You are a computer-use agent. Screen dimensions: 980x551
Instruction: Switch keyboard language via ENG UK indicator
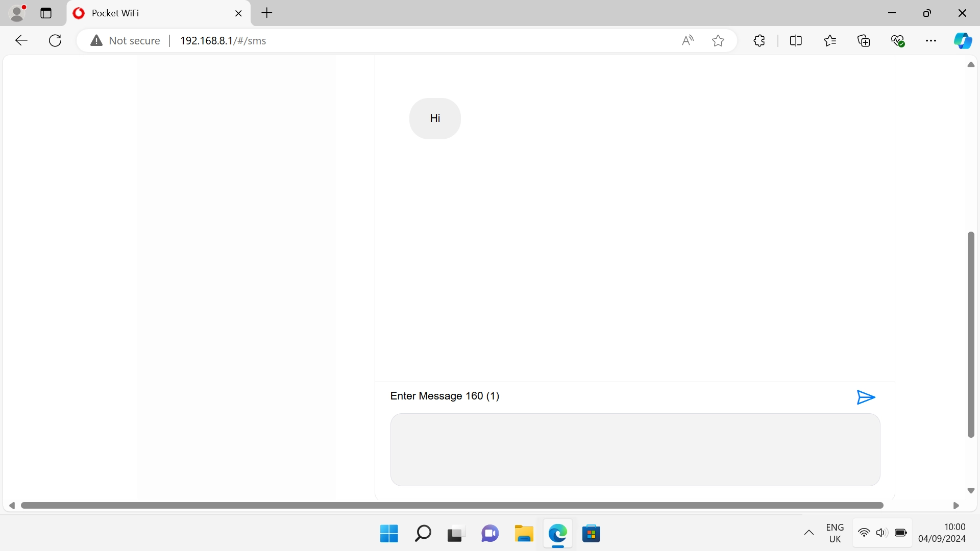pos(834,533)
